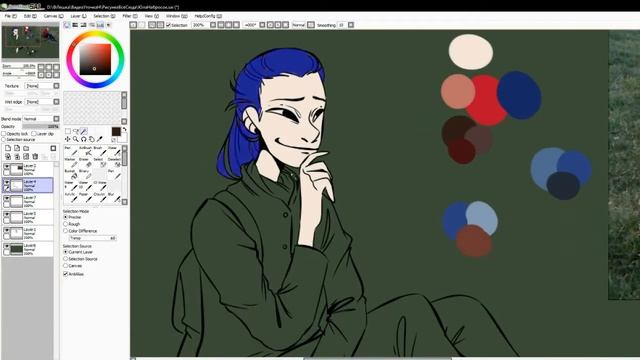The width and height of the screenshot is (640, 360).
Task: Adjust the Transparency difference slider
Action: [x=93, y=238]
